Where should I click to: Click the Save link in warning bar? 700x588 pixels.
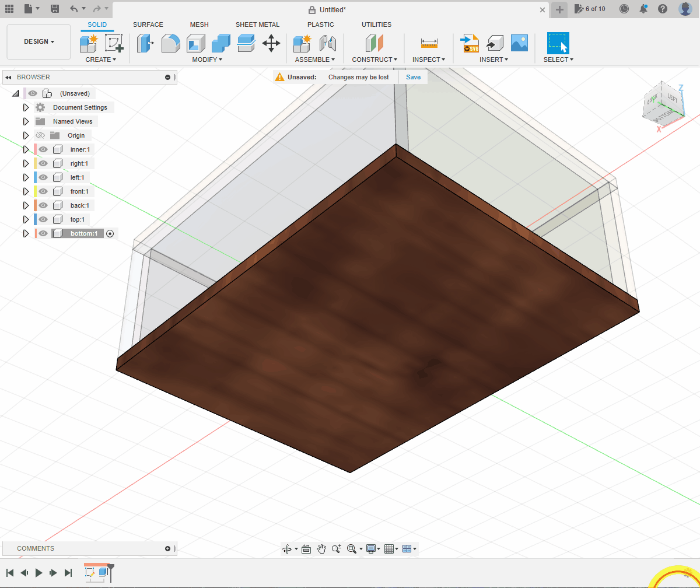click(x=413, y=77)
